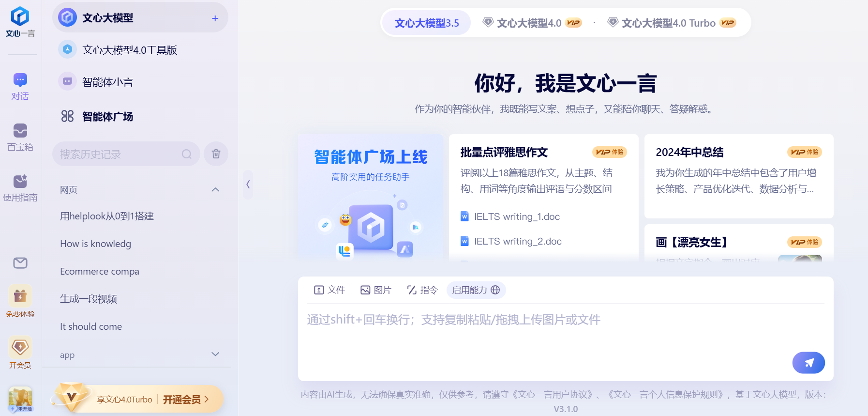Select 文心大模型 in the sidebar

pos(140,18)
